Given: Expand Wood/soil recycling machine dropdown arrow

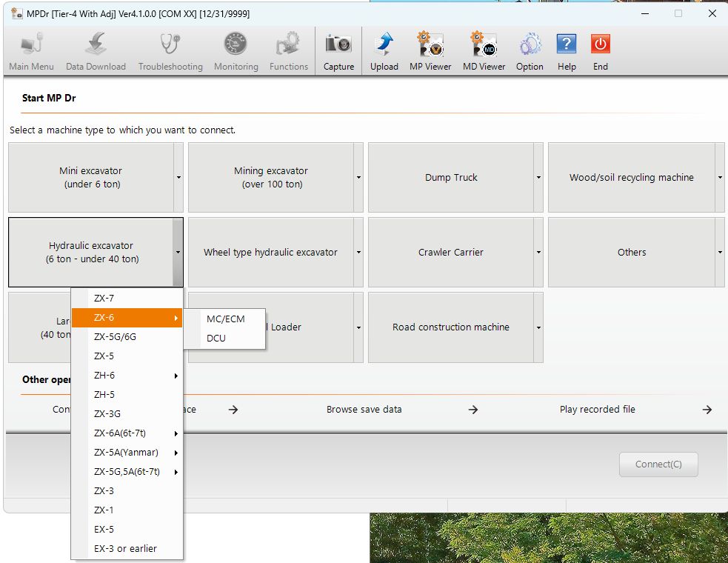Looking at the screenshot, I should 720,178.
